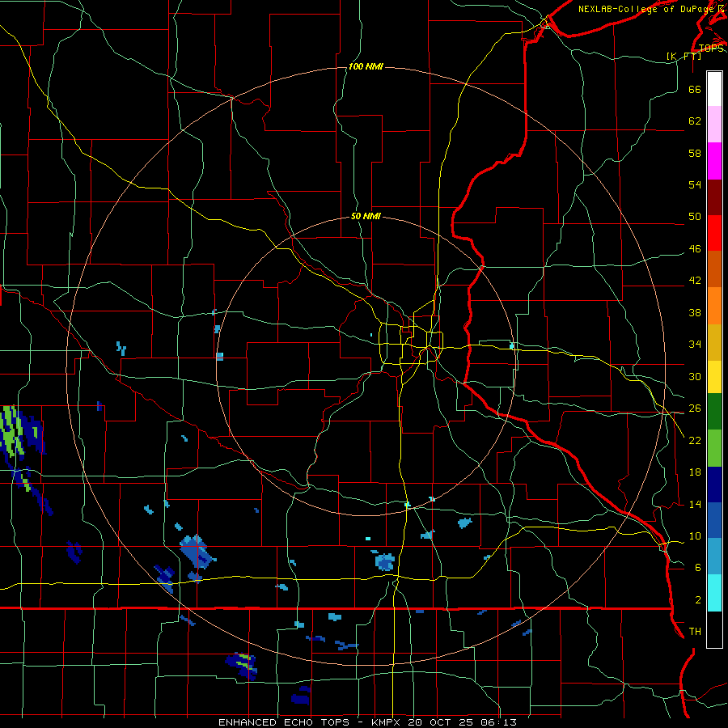Click the legend value 18

click(695, 472)
